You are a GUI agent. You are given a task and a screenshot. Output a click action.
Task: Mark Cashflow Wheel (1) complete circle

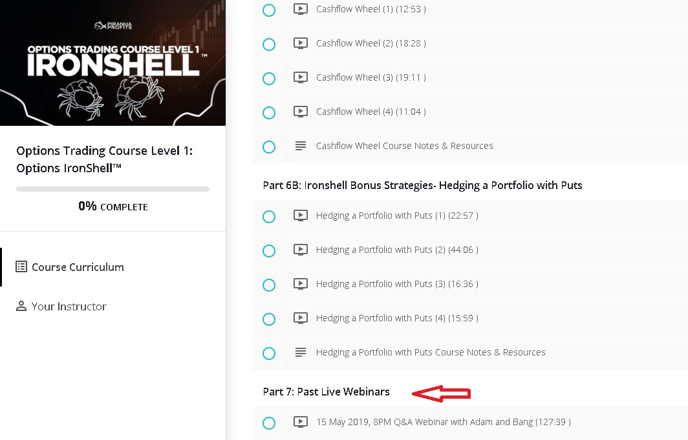click(x=269, y=10)
